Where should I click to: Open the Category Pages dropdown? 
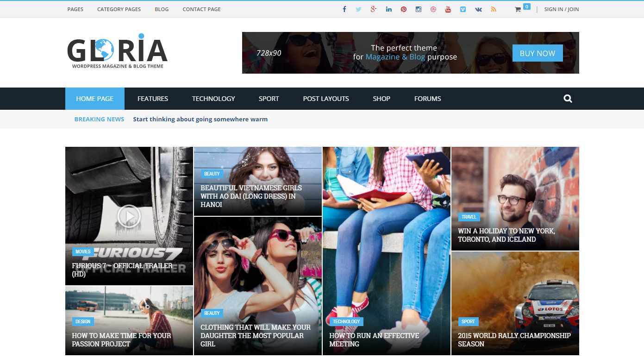coord(119,9)
